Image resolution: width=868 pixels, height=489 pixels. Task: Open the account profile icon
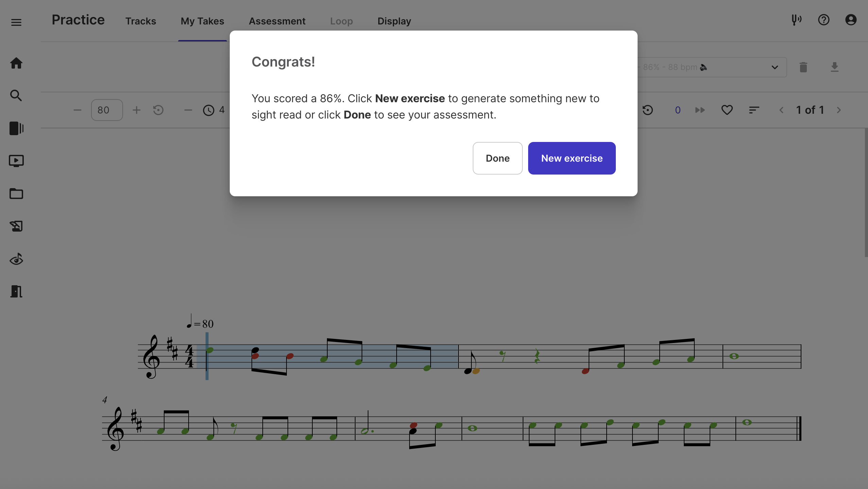851,20
